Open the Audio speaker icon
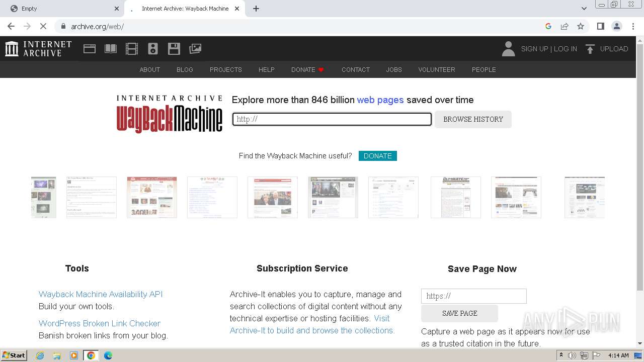 coord(153,49)
